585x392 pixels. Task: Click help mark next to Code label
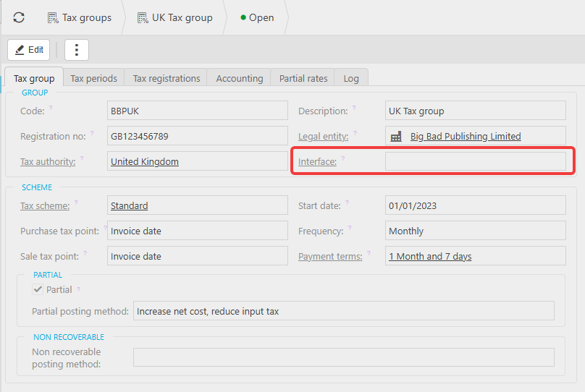pyautogui.click(x=51, y=107)
